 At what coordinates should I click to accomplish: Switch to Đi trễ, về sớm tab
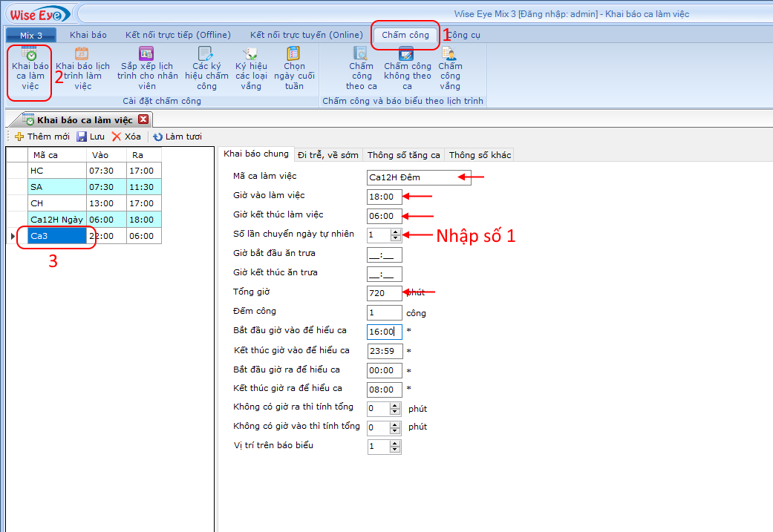pos(327,155)
